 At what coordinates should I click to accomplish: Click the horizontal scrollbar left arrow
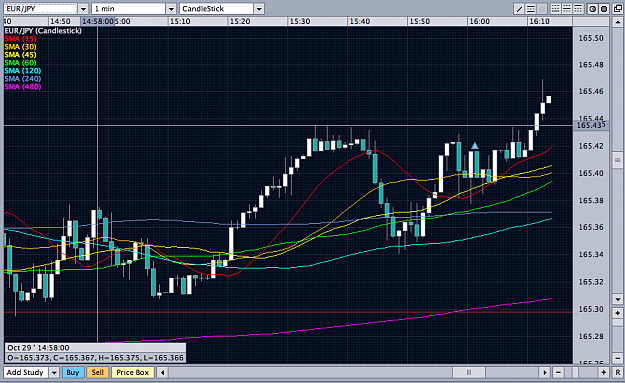pos(162,372)
